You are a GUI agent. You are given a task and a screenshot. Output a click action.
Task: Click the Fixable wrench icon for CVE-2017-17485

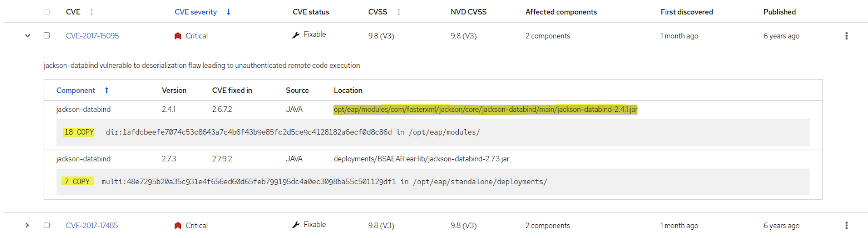pos(296,225)
